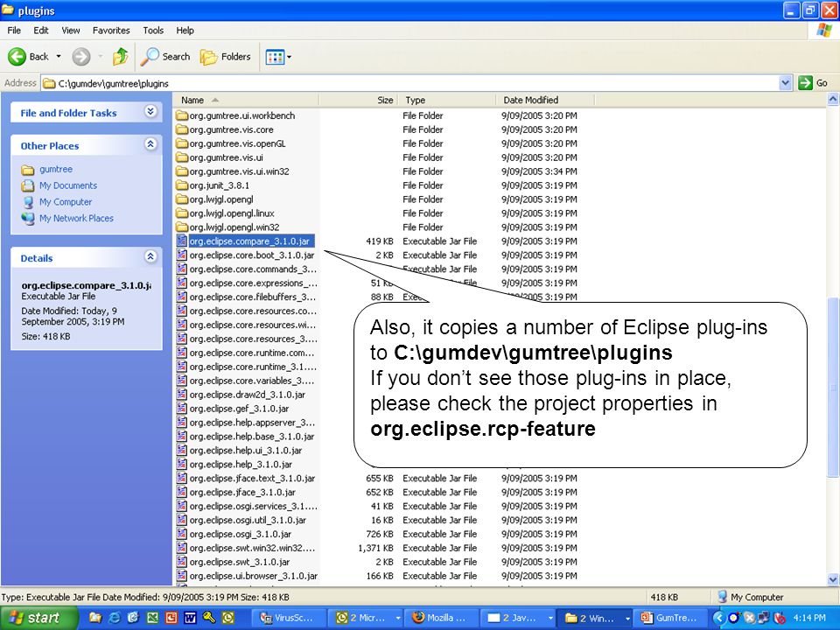Viewport: 840px width, 630px height.
Task: Toggle the Folders pane button
Action: (x=225, y=56)
